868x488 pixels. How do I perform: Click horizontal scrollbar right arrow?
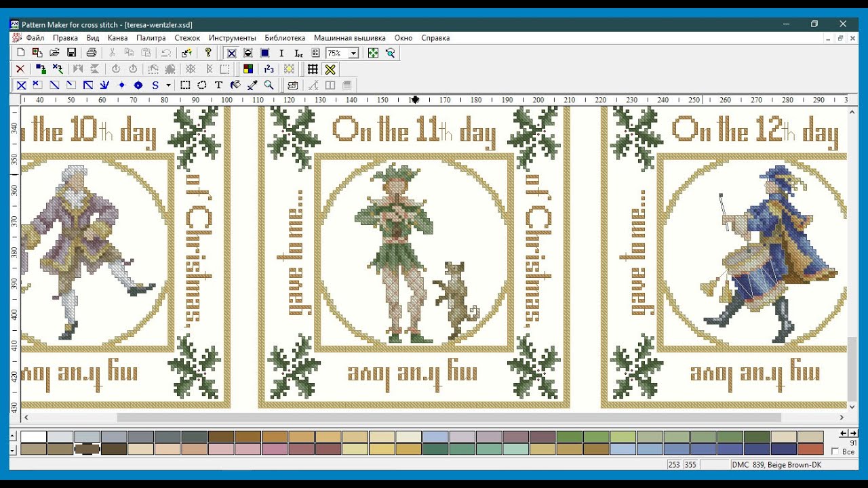pyautogui.click(x=842, y=418)
